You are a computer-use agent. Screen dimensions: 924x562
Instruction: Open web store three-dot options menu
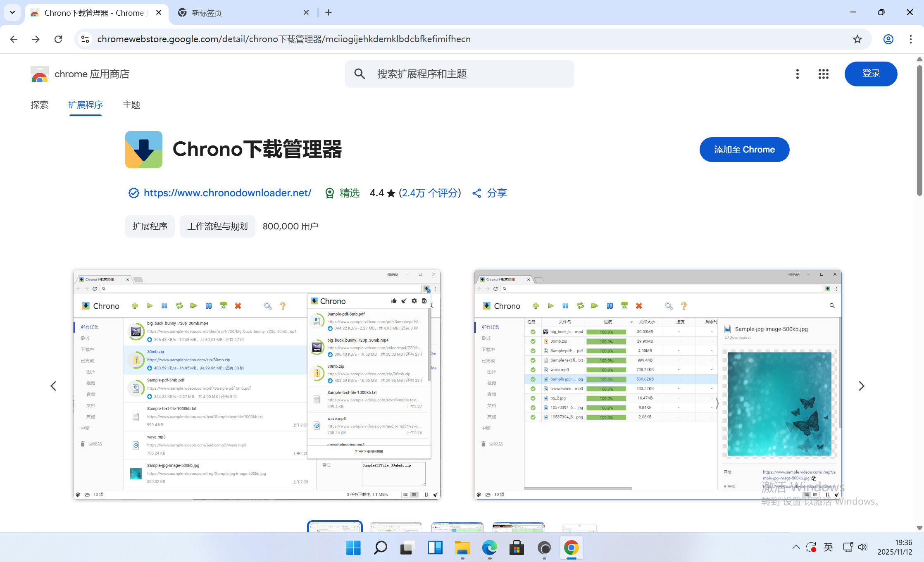(x=797, y=74)
